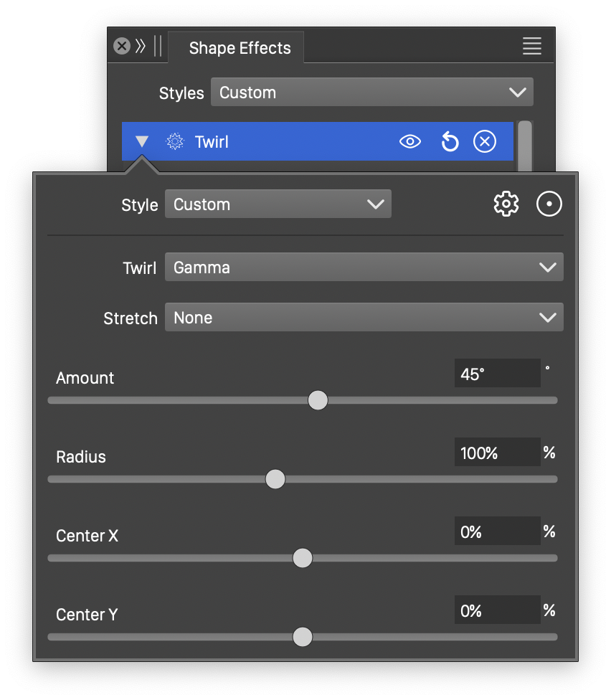Image resolution: width=611 pixels, height=700 pixels.
Task: Toggle Twirl effect visibility eye
Action: pyautogui.click(x=409, y=142)
